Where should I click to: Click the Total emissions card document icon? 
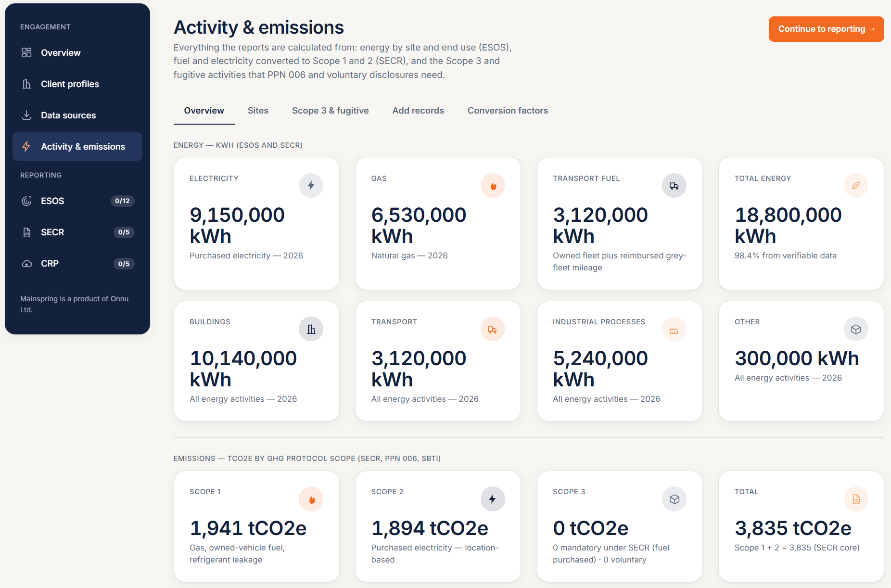point(856,499)
